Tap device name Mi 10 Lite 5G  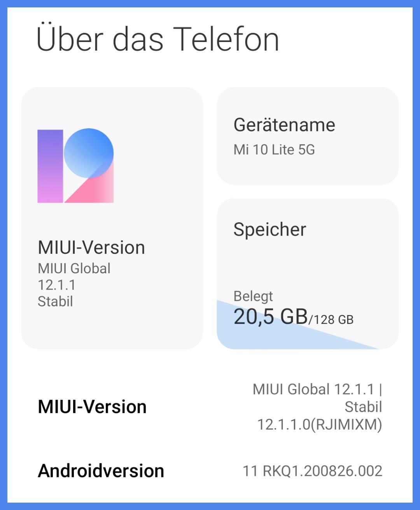(274, 150)
